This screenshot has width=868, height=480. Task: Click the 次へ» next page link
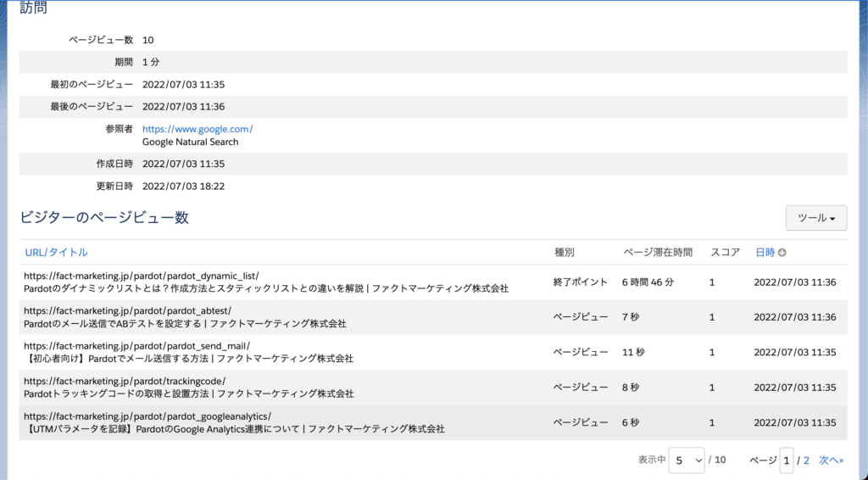[x=832, y=460]
